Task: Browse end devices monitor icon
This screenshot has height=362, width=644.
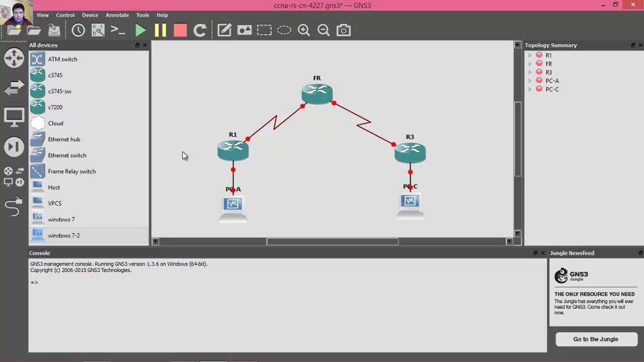Action: pyautogui.click(x=14, y=118)
